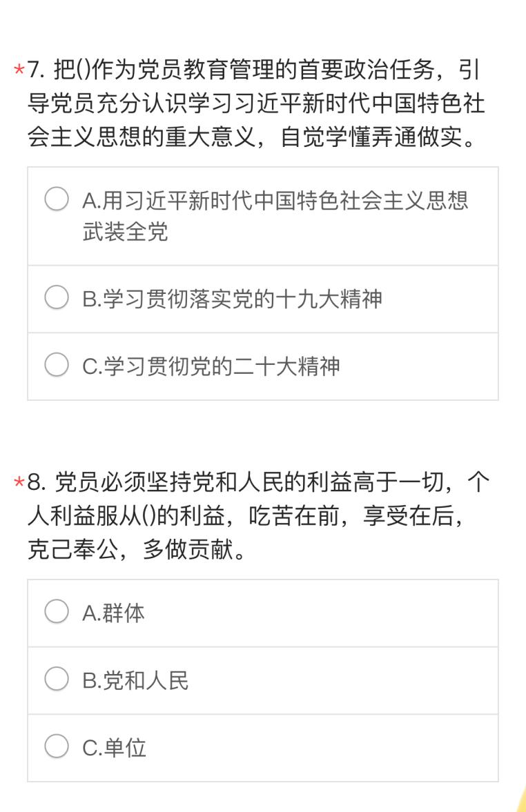Click the label text A.群体

[113, 613]
